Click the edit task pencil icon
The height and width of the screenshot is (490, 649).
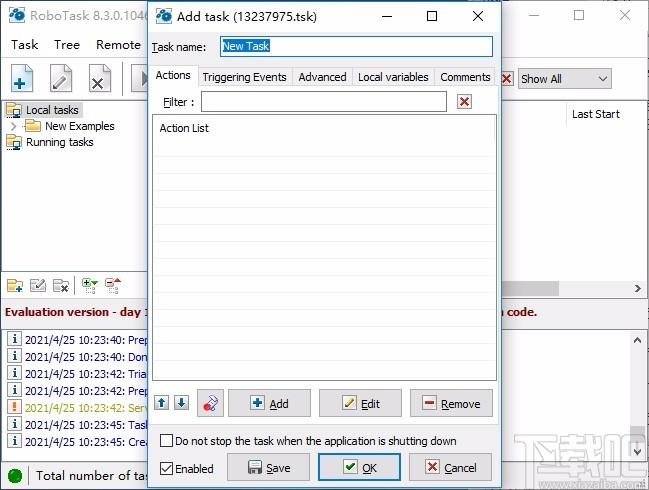tap(61, 78)
